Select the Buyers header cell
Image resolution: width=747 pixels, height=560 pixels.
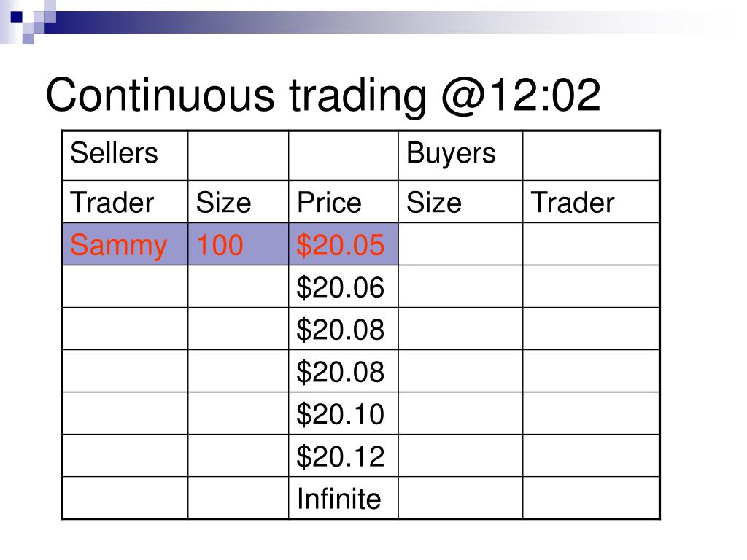coord(461,156)
